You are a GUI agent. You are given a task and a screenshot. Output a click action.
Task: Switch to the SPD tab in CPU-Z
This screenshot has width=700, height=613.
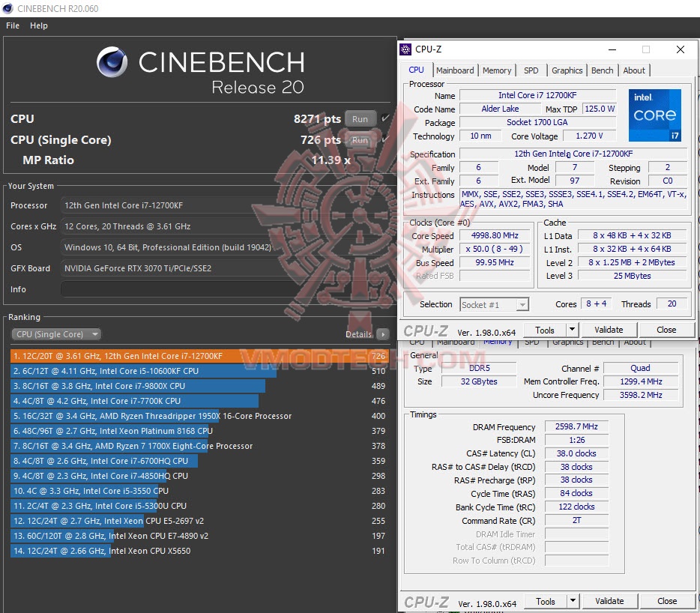[x=531, y=70]
